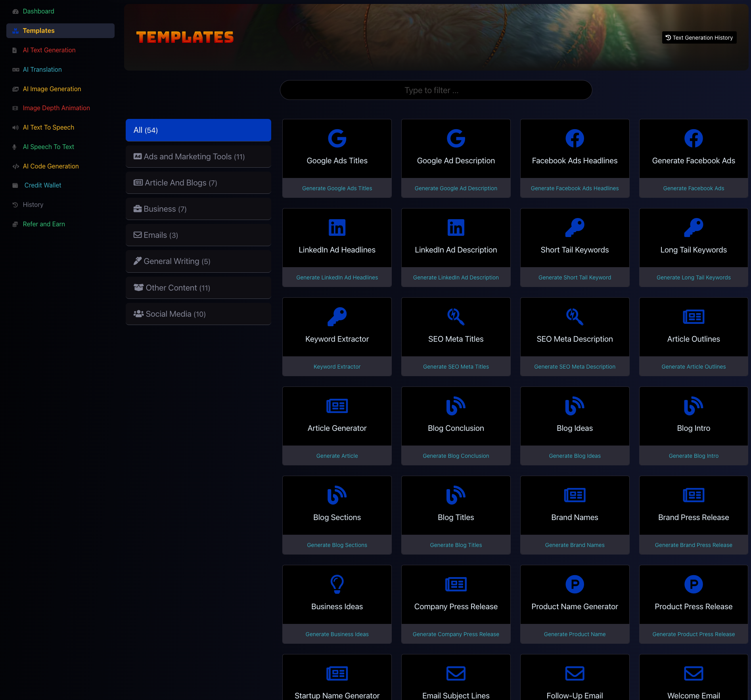
Task: Open AI Code Generation in sidebar
Action: click(51, 166)
